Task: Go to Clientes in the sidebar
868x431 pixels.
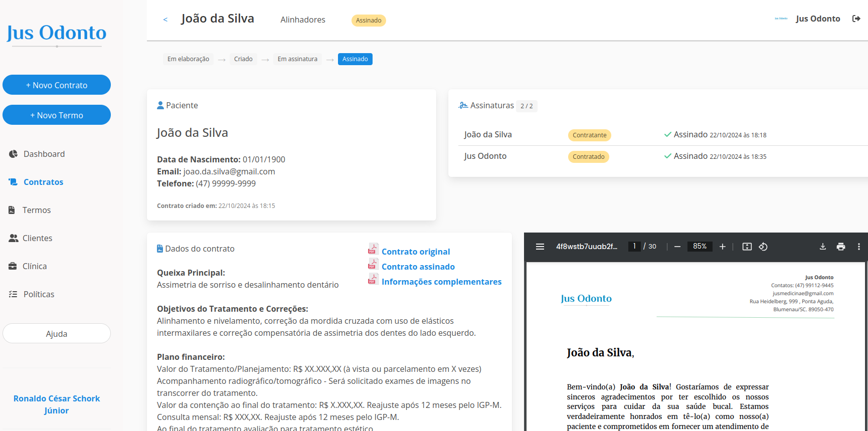Action: [x=37, y=238]
